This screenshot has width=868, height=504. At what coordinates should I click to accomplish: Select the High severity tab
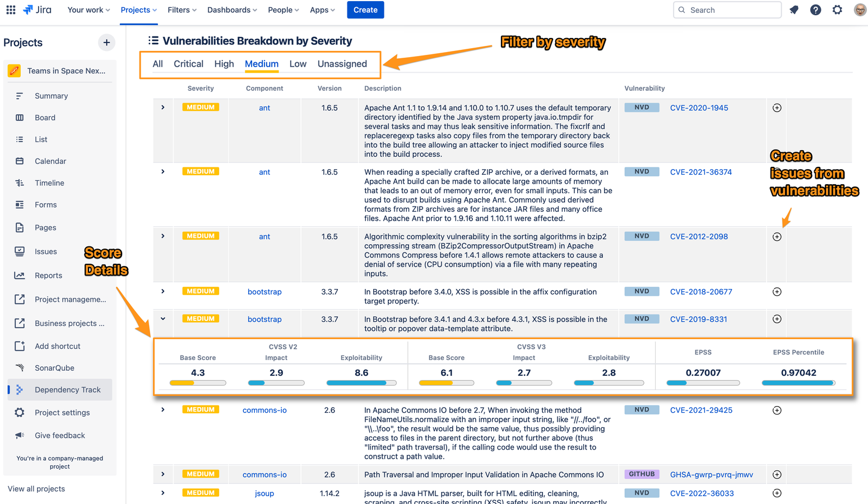tap(224, 64)
